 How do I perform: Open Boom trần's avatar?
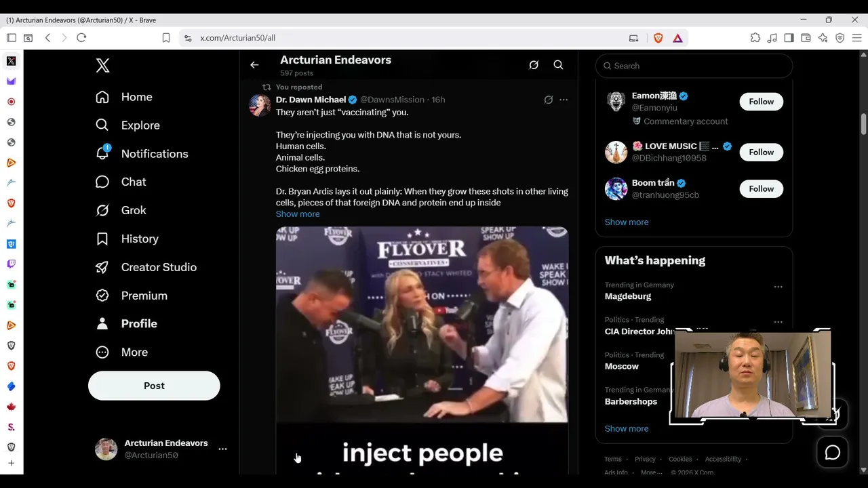click(616, 189)
